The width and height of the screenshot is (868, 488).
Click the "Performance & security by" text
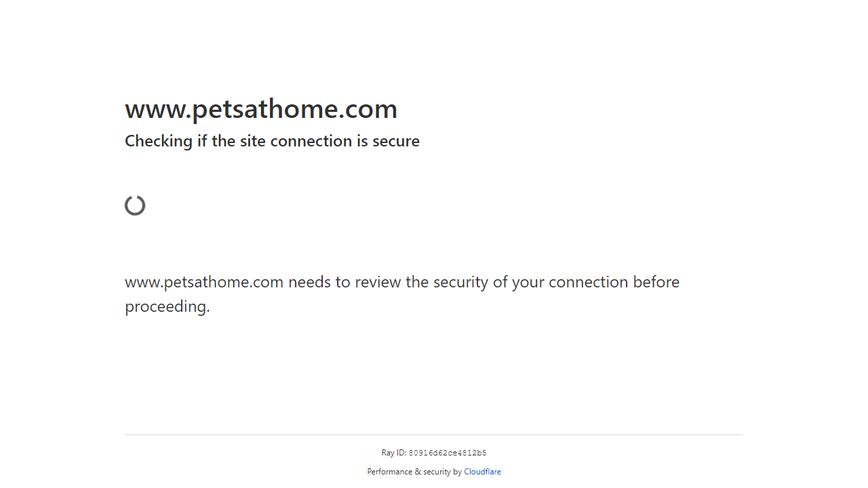click(x=414, y=472)
